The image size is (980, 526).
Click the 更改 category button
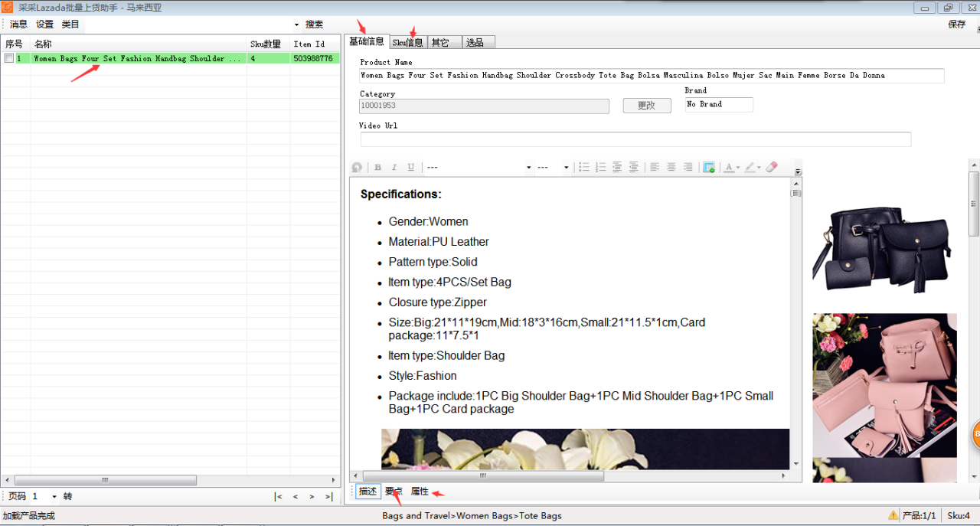646,106
